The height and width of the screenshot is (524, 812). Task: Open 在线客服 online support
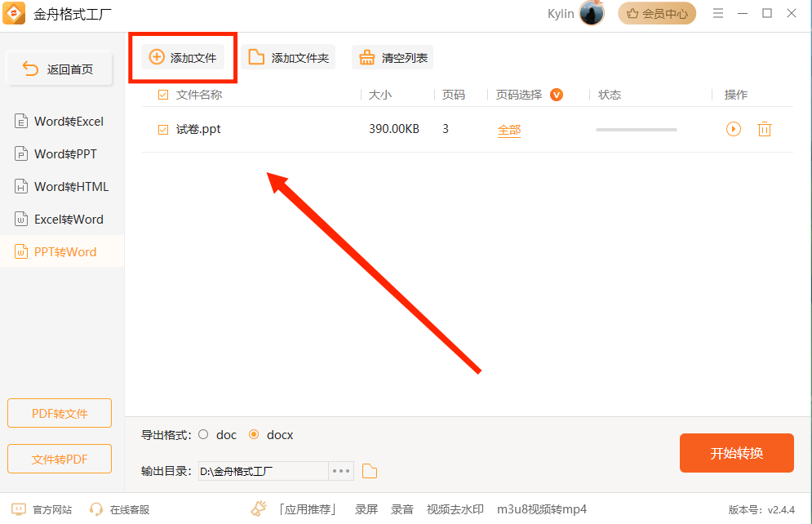click(119, 509)
